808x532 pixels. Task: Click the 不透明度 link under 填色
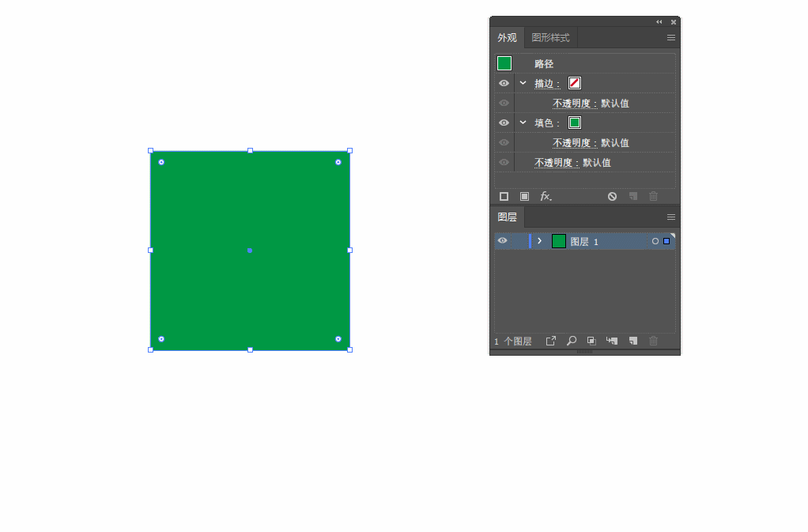(575, 142)
